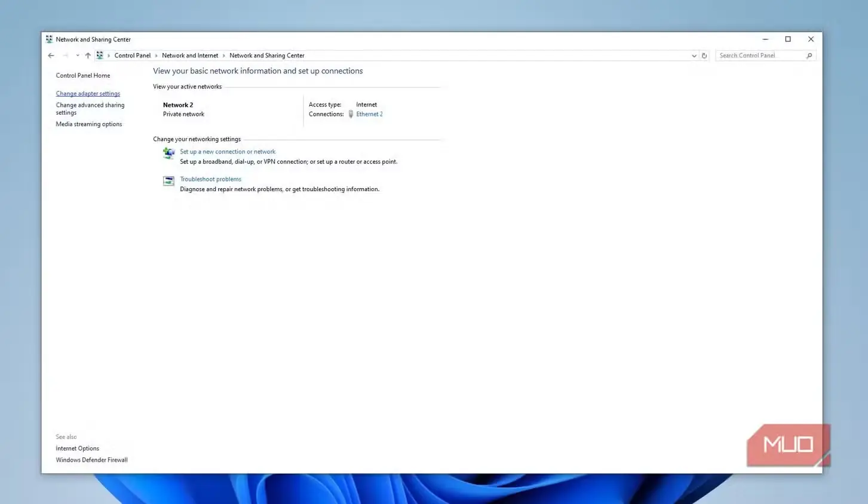Expand the chevron before Control Panel breadcrumb
Image resolution: width=868 pixels, height=504 pixels.
pyautogui.click(x=109, y=56)
